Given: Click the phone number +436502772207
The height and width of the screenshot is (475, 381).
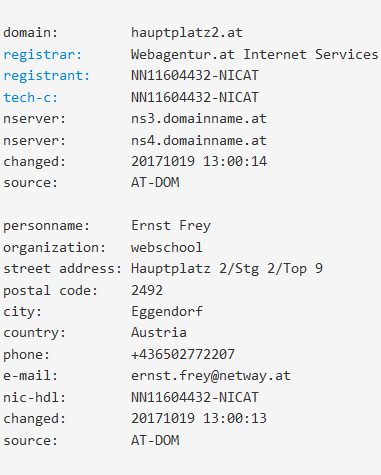Looking at the screenshot, I should click(183, 354).
